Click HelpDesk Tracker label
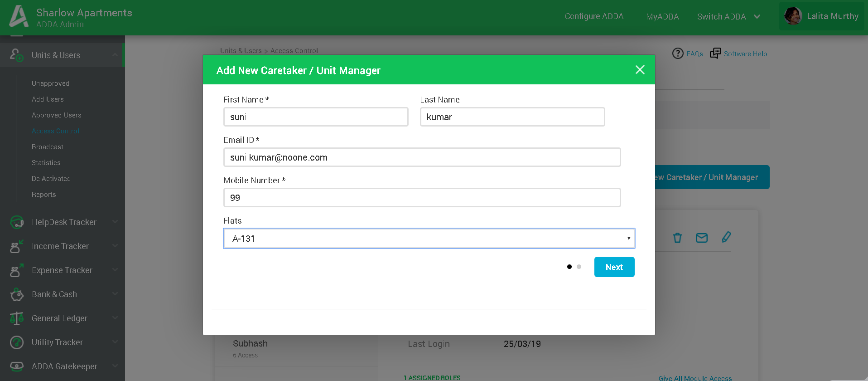868x381 pixels. [x=64, y=222]
